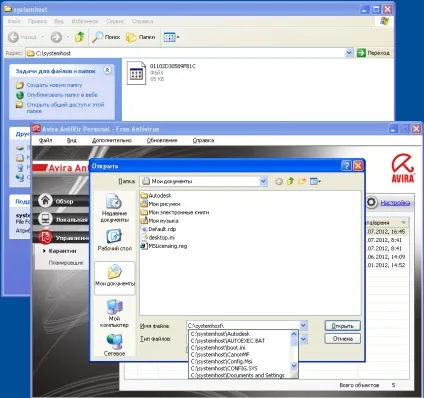The height and width of the screenshot is (398, 424).
Task: Open Справка menu in Avira window
Action: [x=203, y=140]
